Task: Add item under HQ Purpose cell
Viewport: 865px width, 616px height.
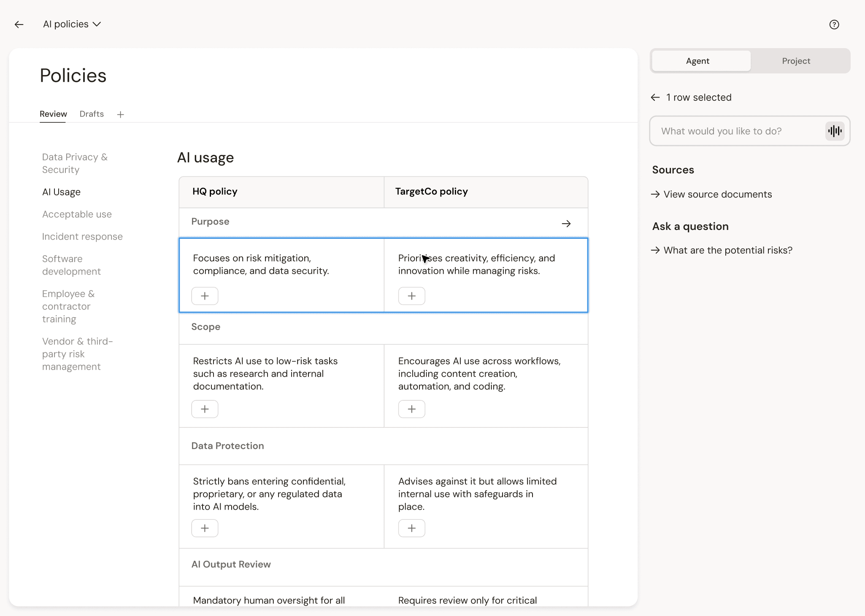Action: pos(205,296)
